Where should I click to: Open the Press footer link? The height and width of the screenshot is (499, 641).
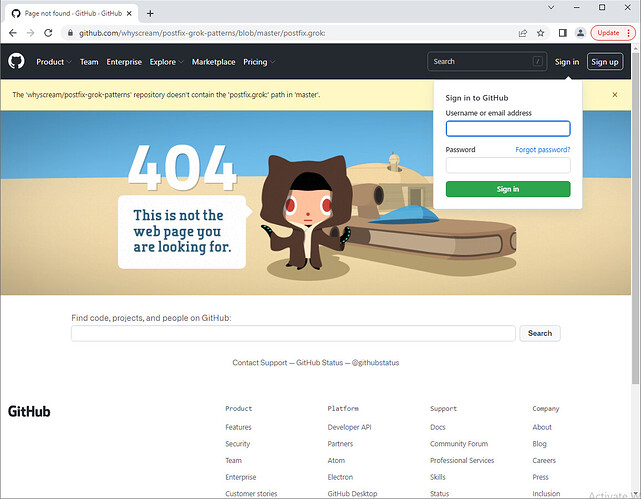click(x=540, y=477)
